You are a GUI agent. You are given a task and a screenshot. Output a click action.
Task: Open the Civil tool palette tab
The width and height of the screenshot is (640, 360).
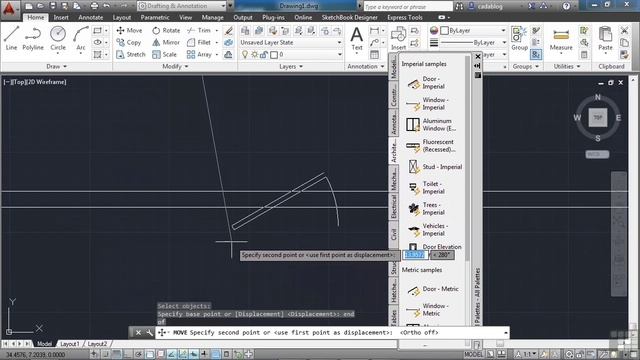pyautogui.click(x=393, y=233)
